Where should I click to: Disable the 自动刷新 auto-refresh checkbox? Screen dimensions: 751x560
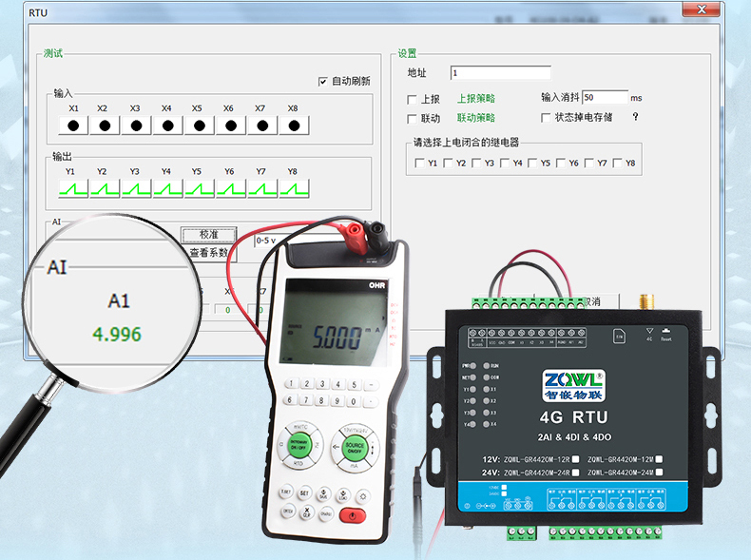click(323, 82)
